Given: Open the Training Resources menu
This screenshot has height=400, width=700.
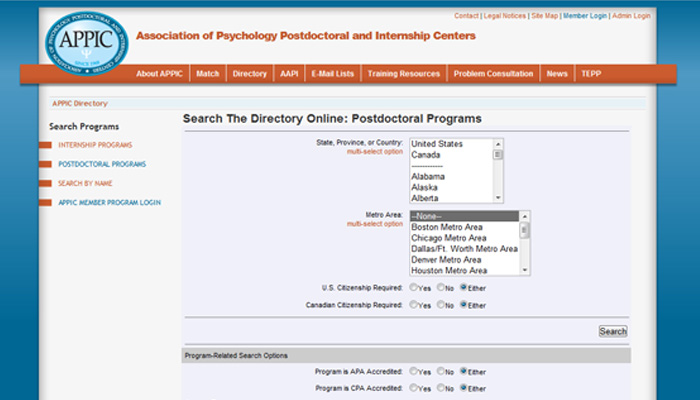Looking at the screenshot, I should pyautogui.click(x=404, y=74).
